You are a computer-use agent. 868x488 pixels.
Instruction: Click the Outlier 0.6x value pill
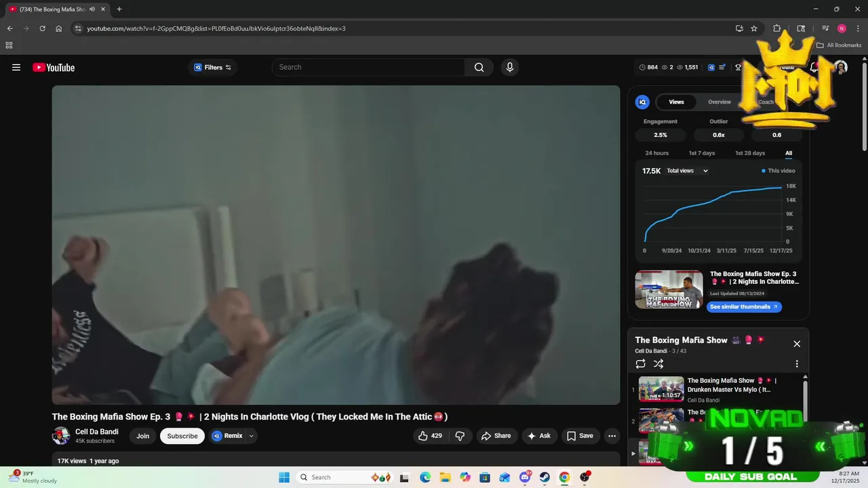pos(719,135)
